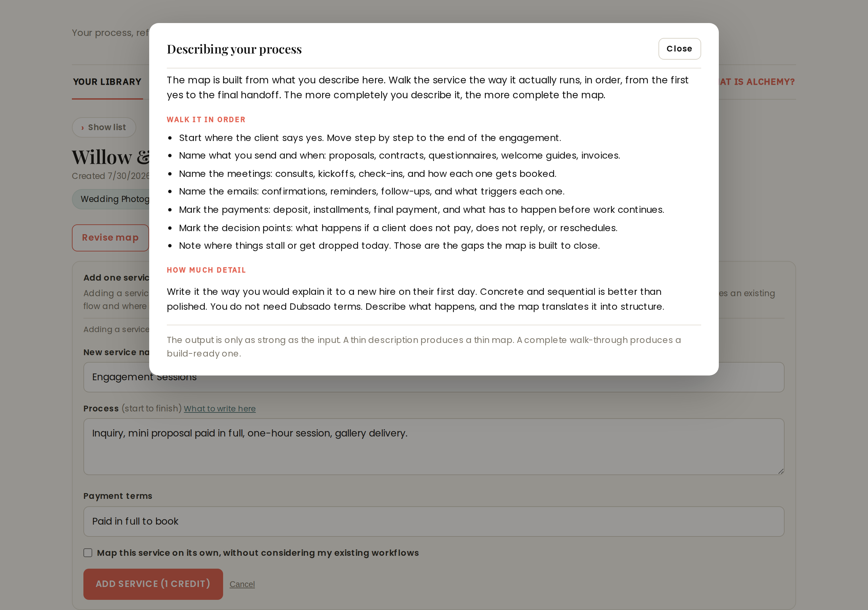The image size is (868, 610).
Task: Click the Revise map button
Action: coord(111,238)
